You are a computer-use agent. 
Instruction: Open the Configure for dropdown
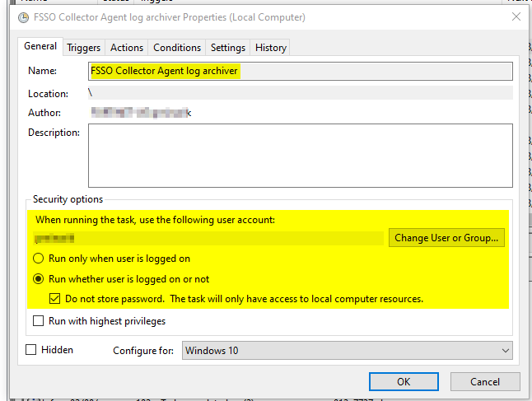point(347,351)
